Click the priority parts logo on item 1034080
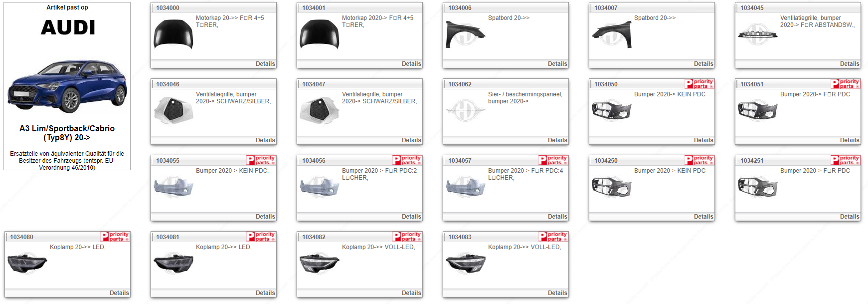This screenshot has height=304, width=868. (115, 237)
